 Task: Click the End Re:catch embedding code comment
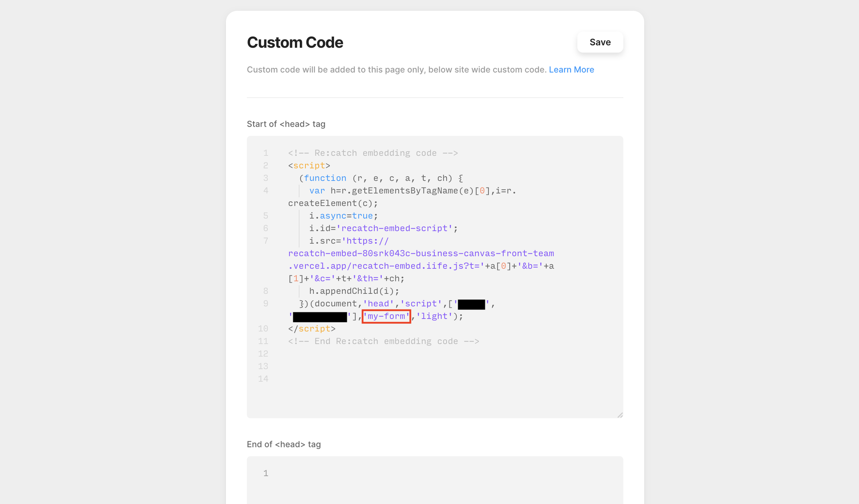click(x=383, y=341)
